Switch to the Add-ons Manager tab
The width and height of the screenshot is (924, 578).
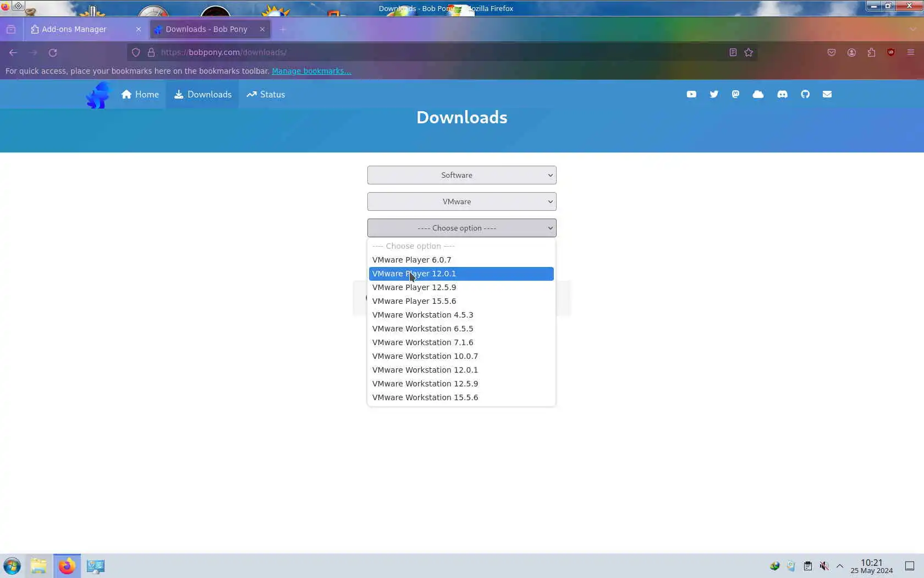pos(86,29)
